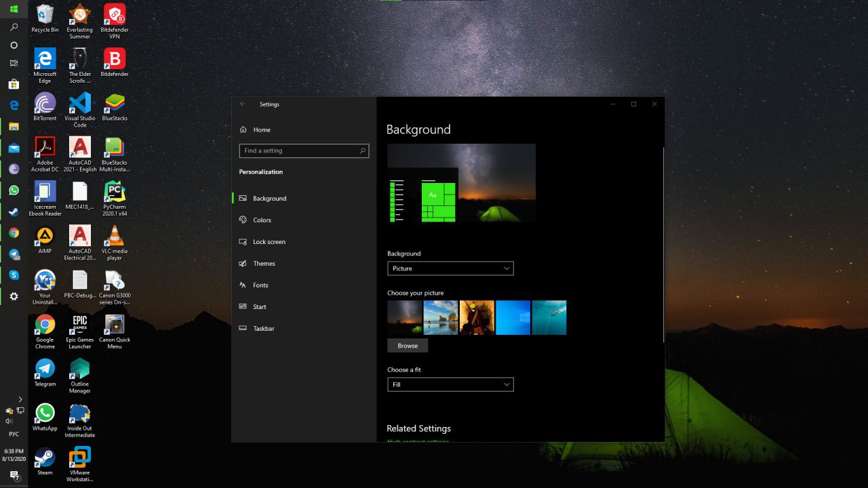Viewport: 868px width, 488px height.
Task: Select VMware Workstation desktop icon
Action: 79,464
